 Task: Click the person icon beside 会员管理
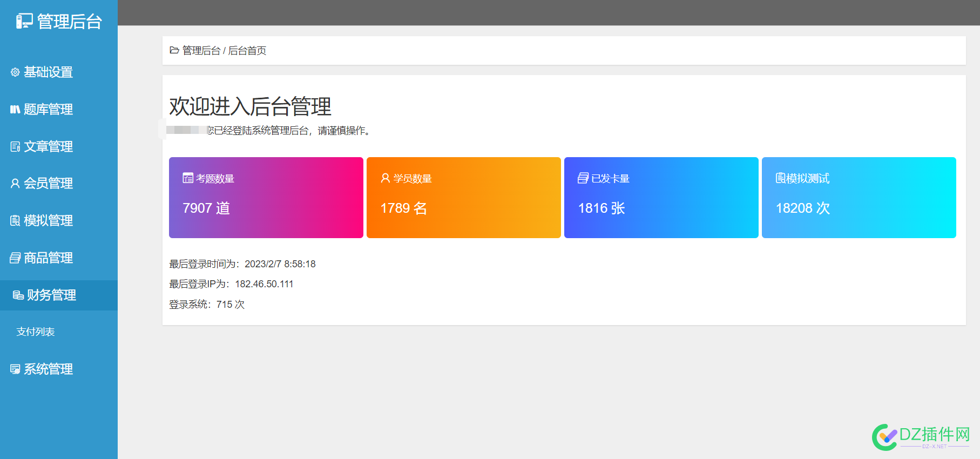tap(15, 183)
